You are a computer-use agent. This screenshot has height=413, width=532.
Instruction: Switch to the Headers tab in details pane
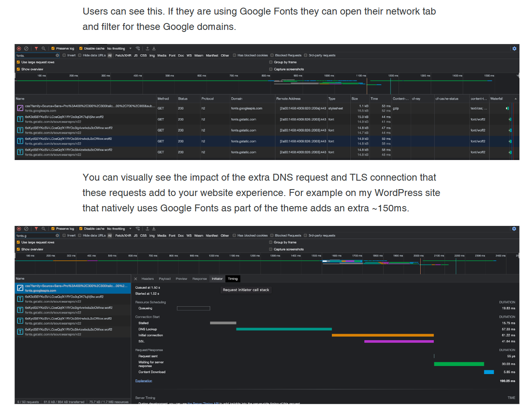[x=148, y=279]
